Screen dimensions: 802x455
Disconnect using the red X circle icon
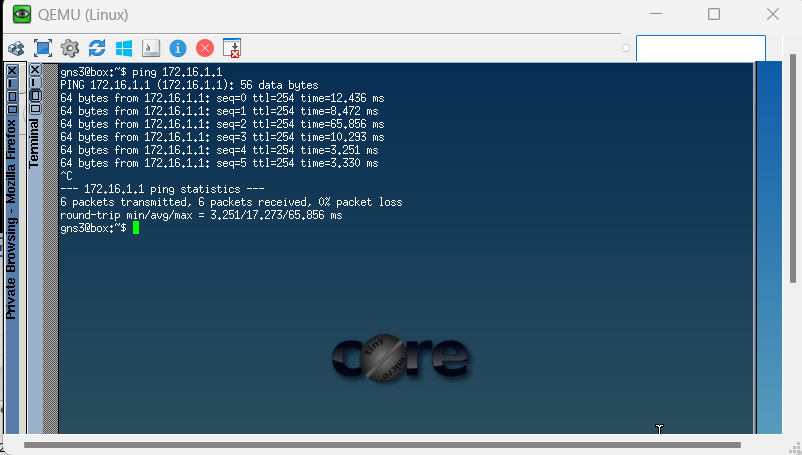click(x=205, y=48)
